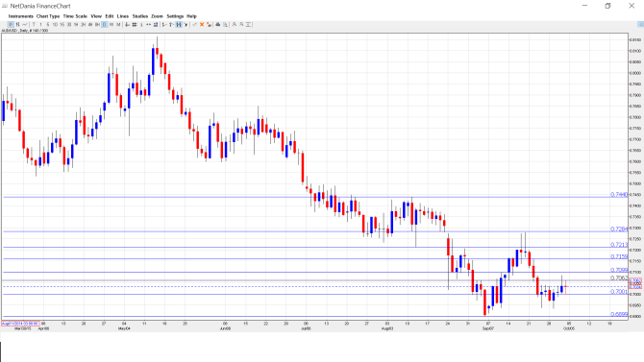
Task: Click the 0.7001 horizontal line label
Action: (619, 292)
